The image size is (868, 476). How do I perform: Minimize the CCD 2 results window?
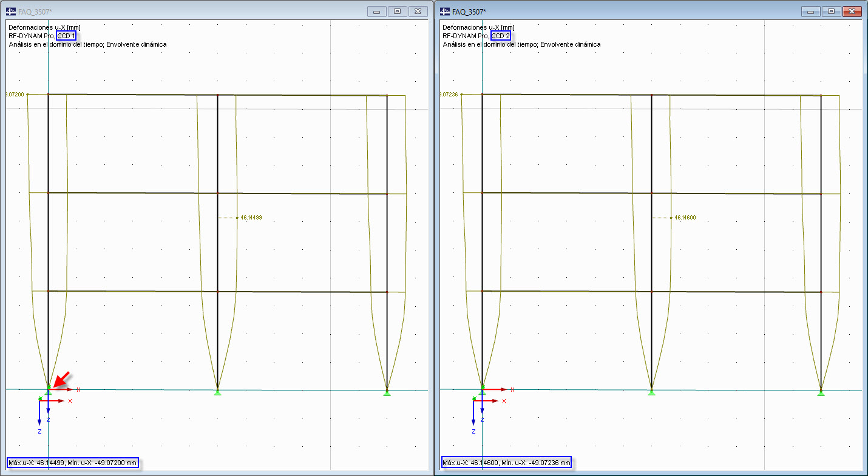click(x=810, y=11)
